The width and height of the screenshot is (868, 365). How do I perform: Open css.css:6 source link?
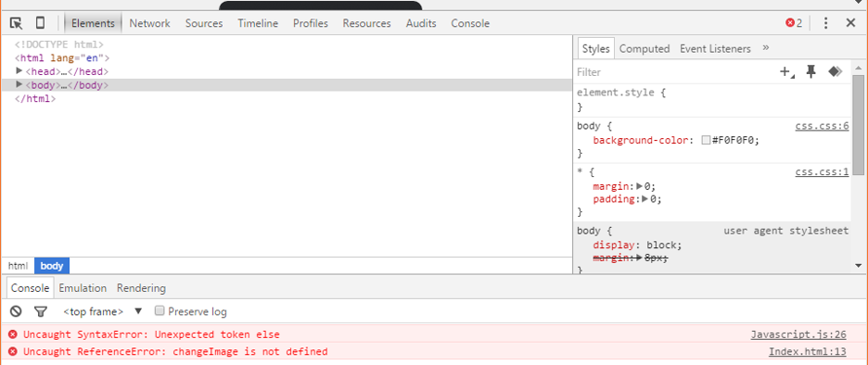(x=822, y=126)
